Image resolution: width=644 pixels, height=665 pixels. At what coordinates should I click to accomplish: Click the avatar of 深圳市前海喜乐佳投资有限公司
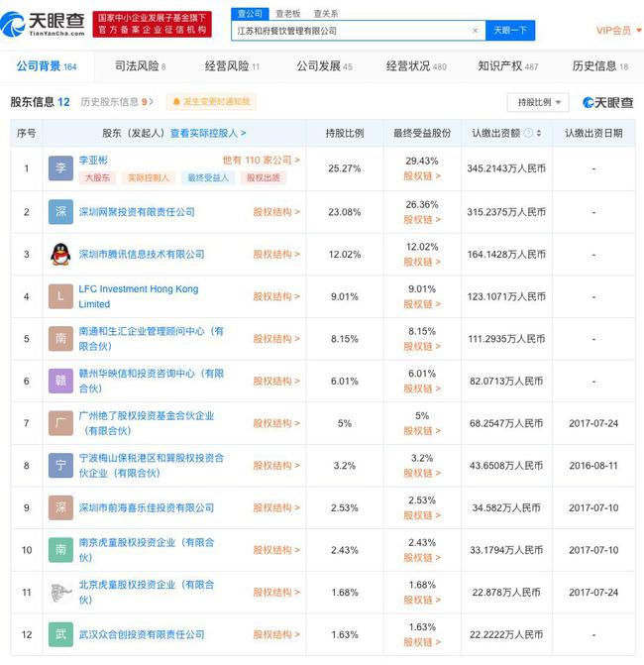point(60,507)
